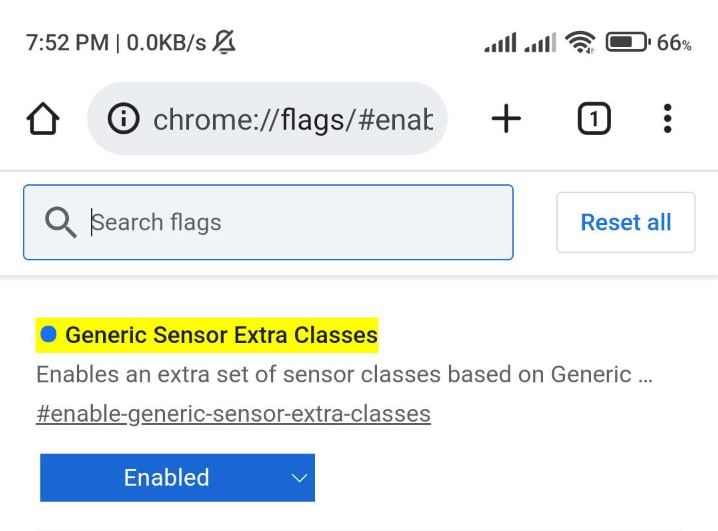Open the #enable-generic-sensor-extra-classes link
Image resolution: width=718 pixels, height=531 pixels.
233,413
